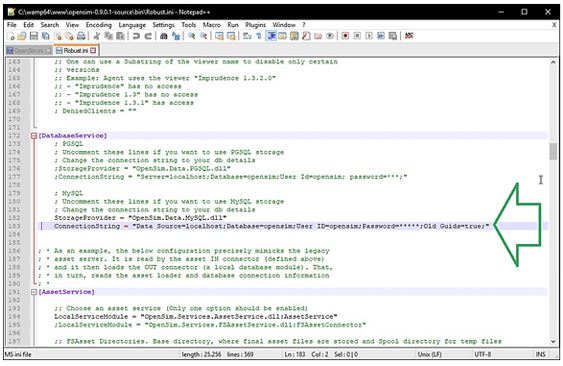Viewport: 563px width, 366px height.
Task: Open the User Defined Language icon
Action: click(x=283, y=36)
